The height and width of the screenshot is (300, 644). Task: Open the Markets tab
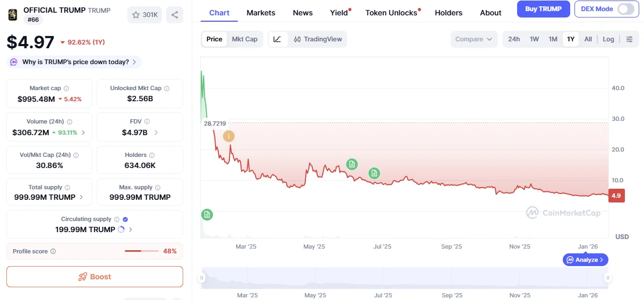[261, 13]
